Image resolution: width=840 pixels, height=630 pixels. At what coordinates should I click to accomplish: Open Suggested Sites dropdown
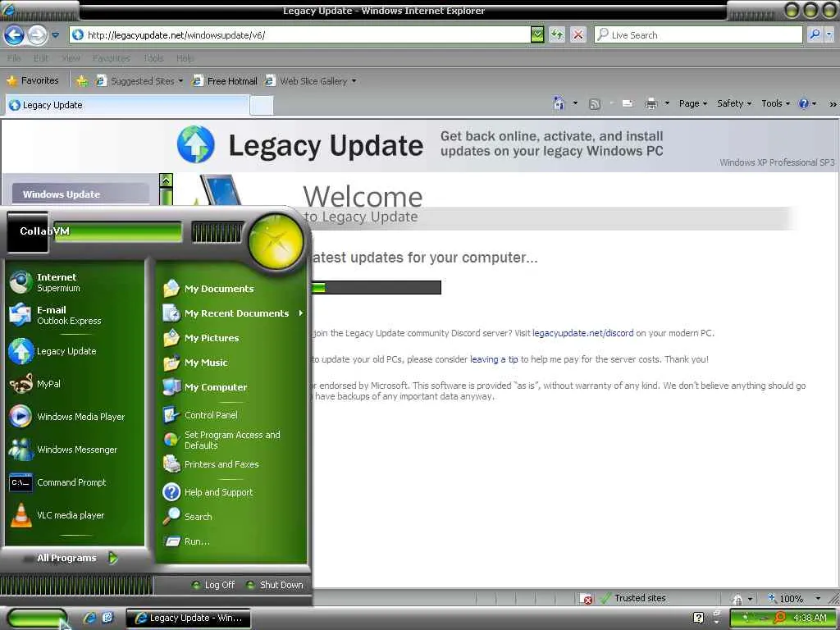coord(139,81)
